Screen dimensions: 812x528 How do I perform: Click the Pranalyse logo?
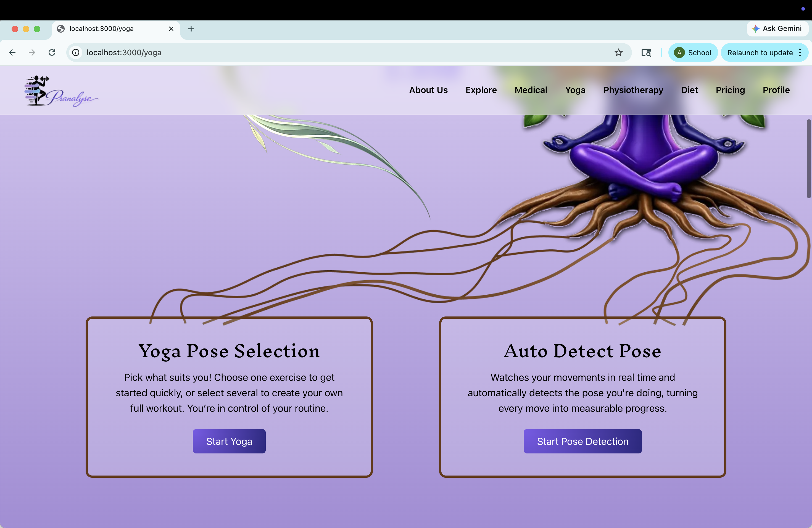(61, 91)
